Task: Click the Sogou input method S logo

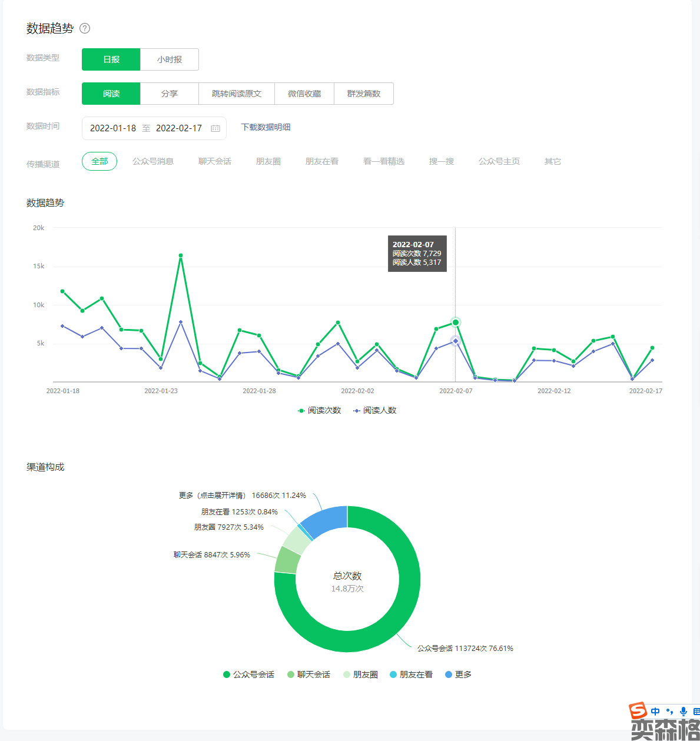Action: pyautogui.click(x=638, y=711)
